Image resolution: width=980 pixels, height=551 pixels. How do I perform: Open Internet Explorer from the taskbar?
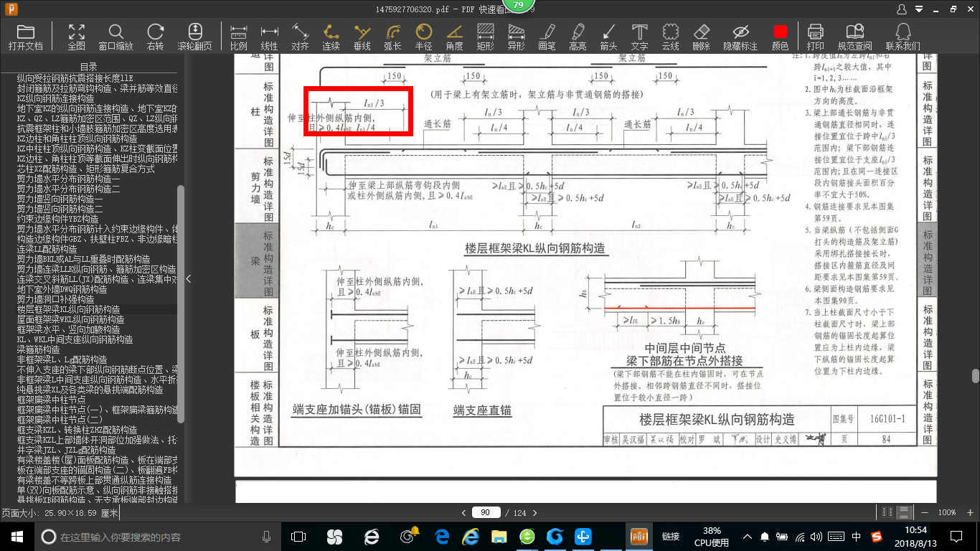(471, 536)
